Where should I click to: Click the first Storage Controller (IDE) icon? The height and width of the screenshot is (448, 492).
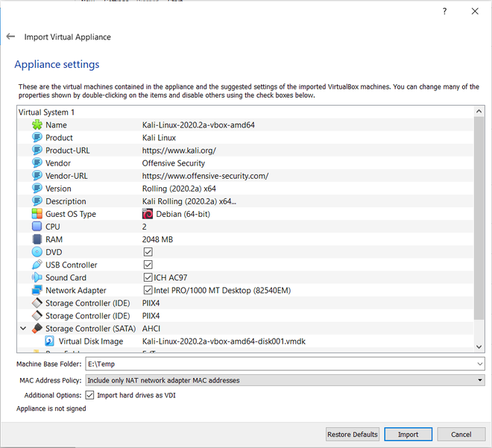click(x=37, y=303)
